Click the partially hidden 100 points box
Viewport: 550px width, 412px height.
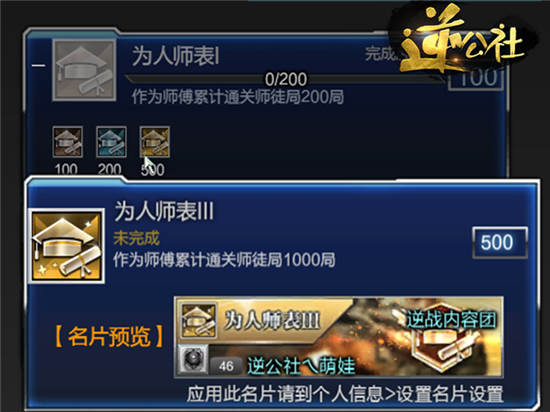(476, 78)
